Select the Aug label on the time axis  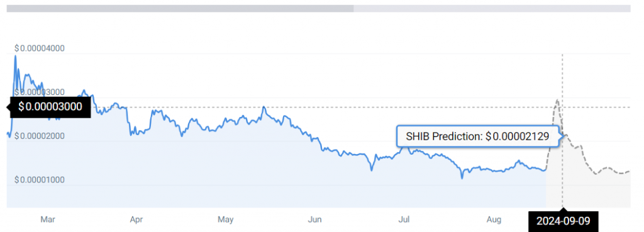(x=494, y=219)
